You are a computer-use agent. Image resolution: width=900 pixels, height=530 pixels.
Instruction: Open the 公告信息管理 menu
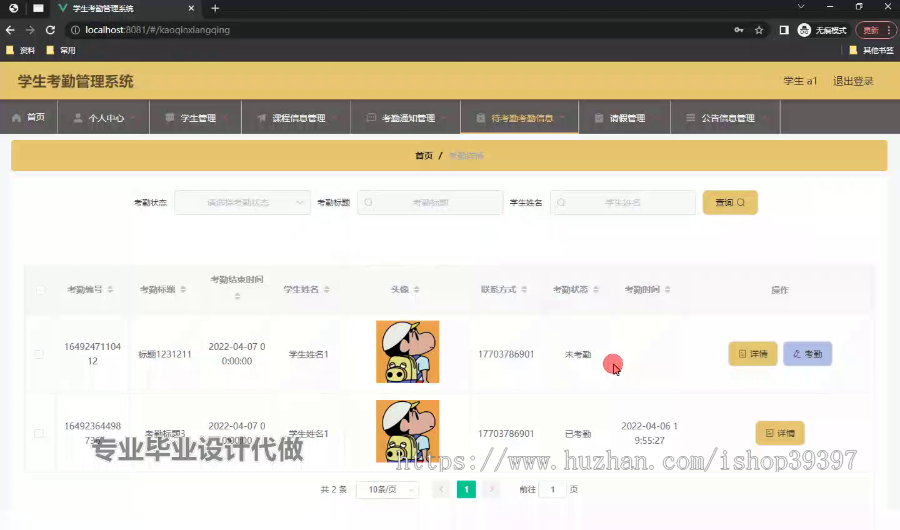tap(726, 117)
